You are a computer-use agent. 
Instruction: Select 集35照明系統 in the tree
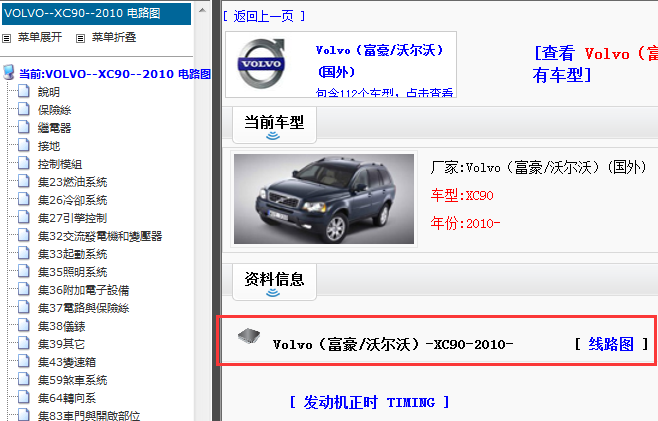(x=73, y=272)
